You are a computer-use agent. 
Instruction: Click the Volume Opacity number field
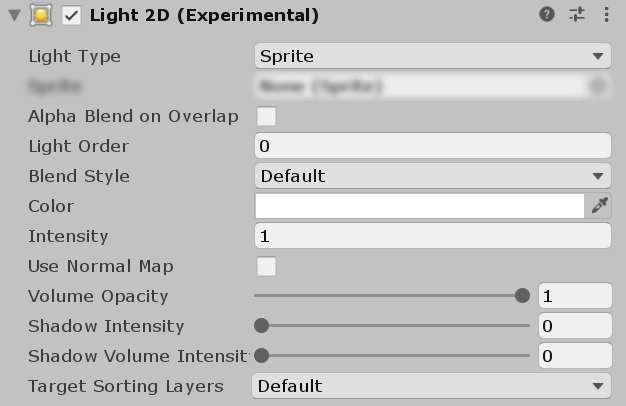575,296
